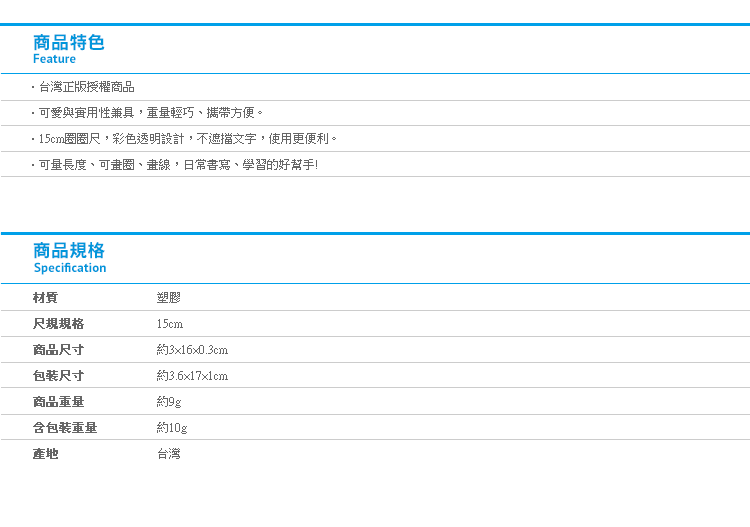The height and width of the screenshot is (527, 750).
Task: Click the 約3.6×17×1cm package size value
Action: tap(192, 376)
